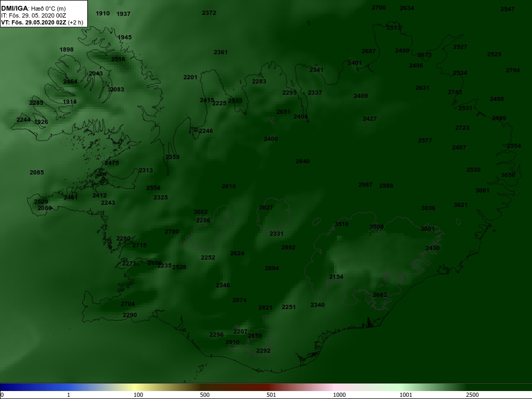The width and height of the screenshot is (532, 399).
Task: Click the value 2723
Action: tap(462, 128)
